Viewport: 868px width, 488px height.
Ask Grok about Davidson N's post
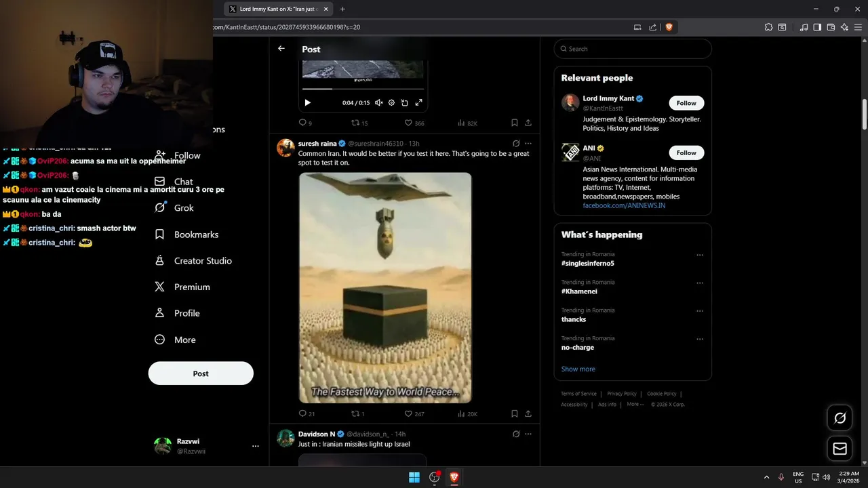tap(516, 434)
